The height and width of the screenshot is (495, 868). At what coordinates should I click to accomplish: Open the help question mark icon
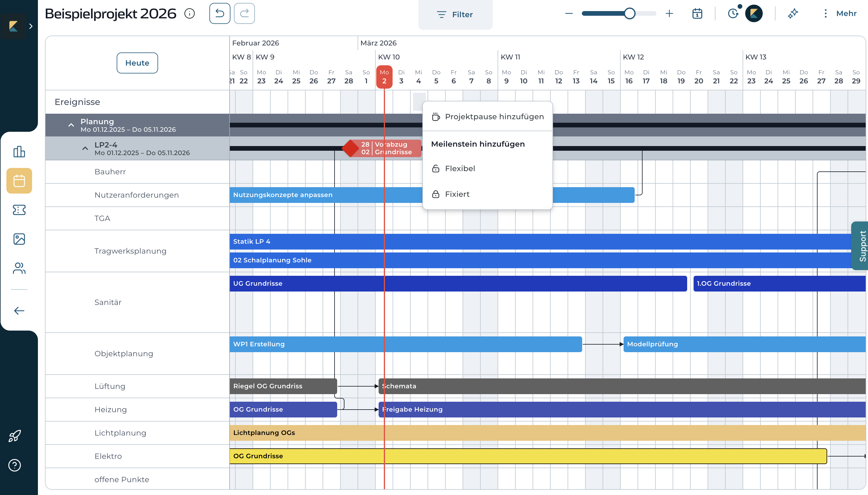[x=15, y=465]
